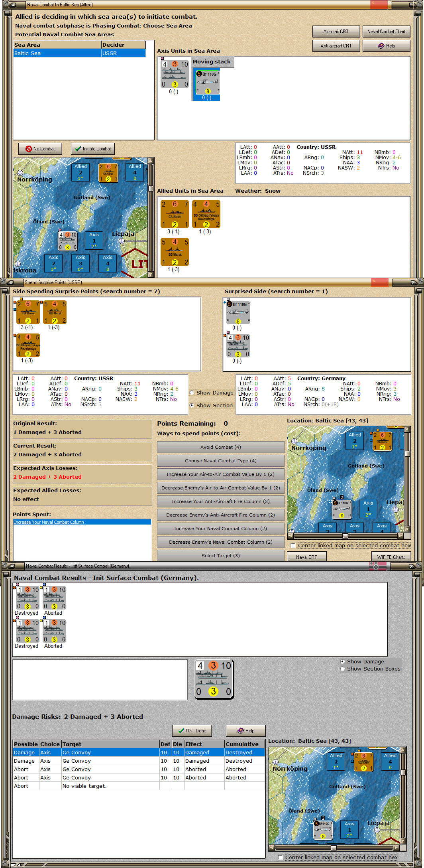
Task: Click the Air-to-air CRT button
Action: (336, 32)
